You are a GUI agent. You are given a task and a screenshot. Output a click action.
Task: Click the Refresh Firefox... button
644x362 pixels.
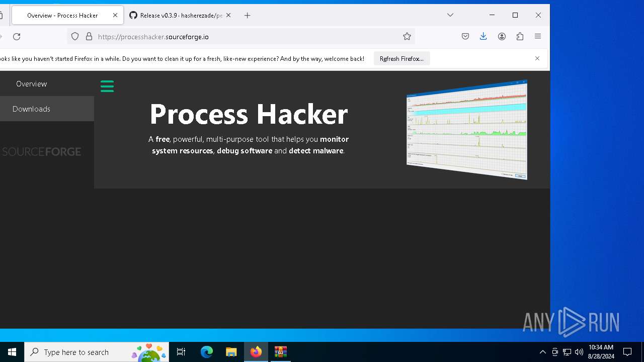pos(401,58)
